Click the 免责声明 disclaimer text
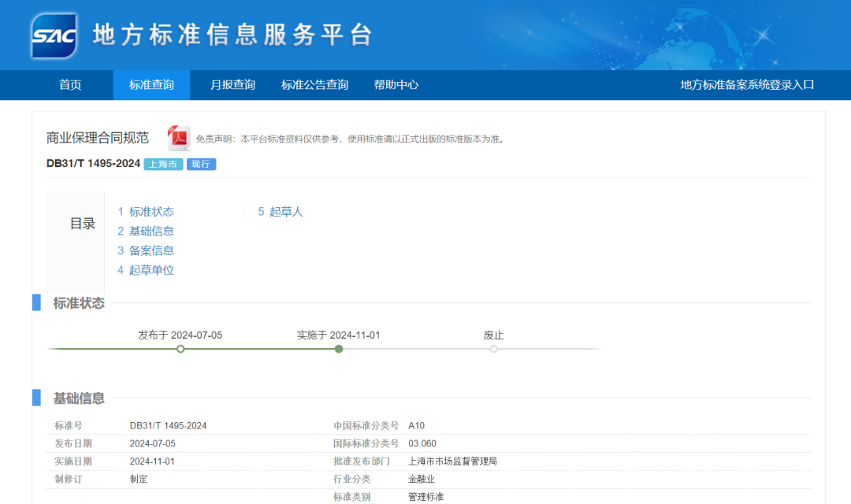The height and width of the screenshot is (504, 851). coord(351,139)
